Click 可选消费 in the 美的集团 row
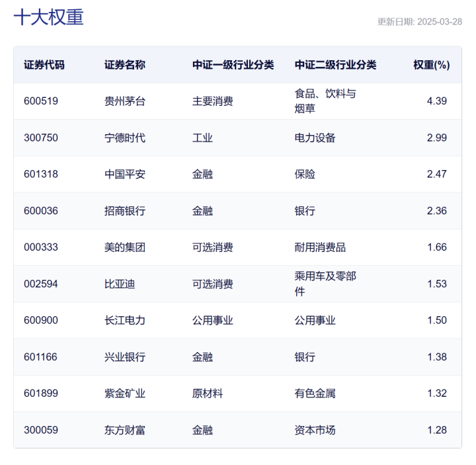This screenshot has height=465, width=476. pos(212,247)
